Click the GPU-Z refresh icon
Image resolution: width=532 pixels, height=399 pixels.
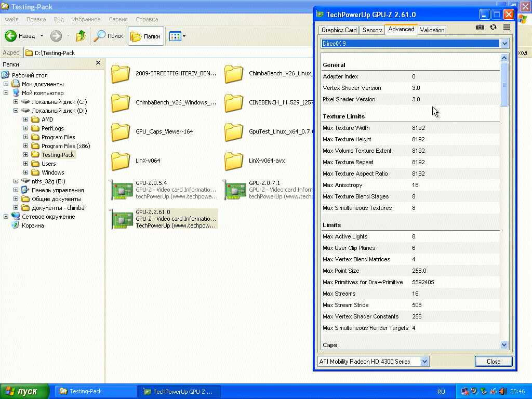click(494, 27)
